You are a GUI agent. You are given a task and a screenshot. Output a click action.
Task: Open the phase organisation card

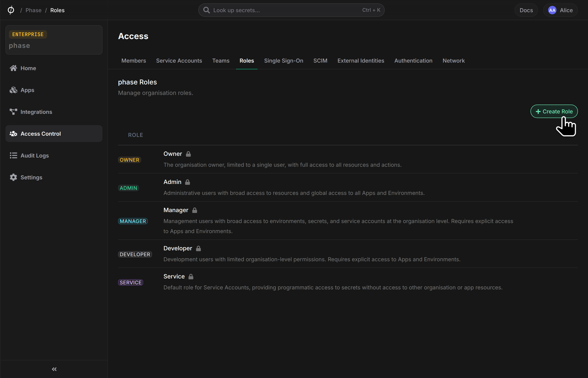click(54, 40)
